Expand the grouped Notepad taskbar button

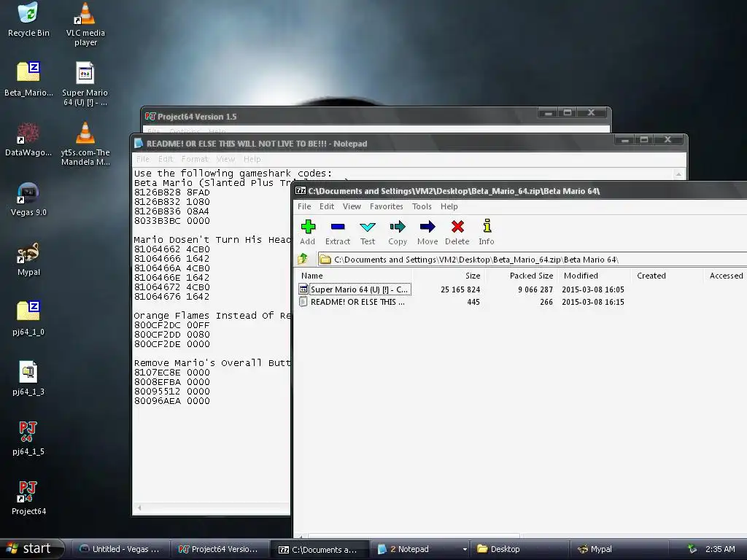[421, 549]
